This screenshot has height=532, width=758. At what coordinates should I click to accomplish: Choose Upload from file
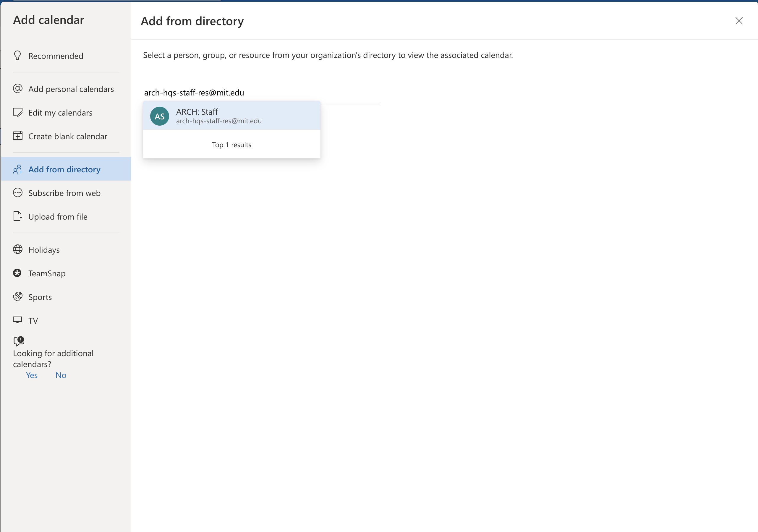66,217
